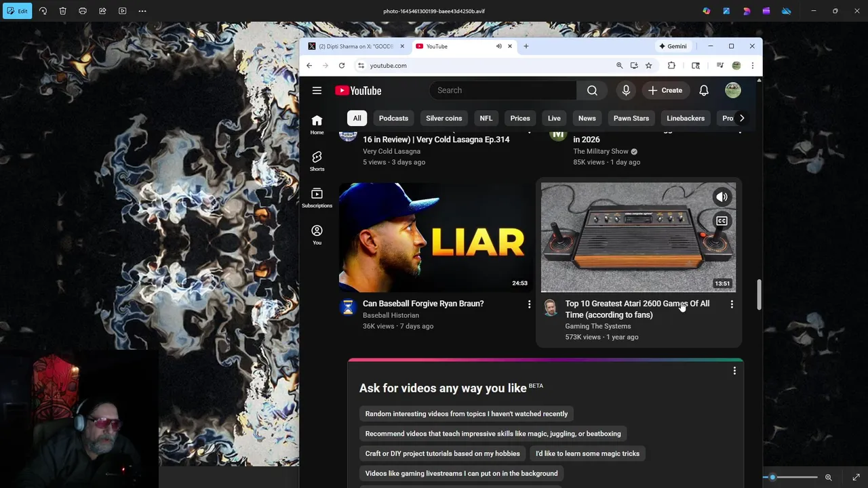Click the install app icon in the address bar
Image resolution: width=868 pixels, height=488 pixels.
634,66
